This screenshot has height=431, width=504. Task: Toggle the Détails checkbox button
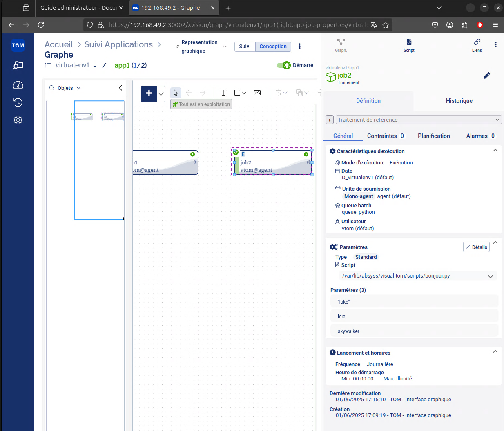pyautogui.click(x=476, y=247)
